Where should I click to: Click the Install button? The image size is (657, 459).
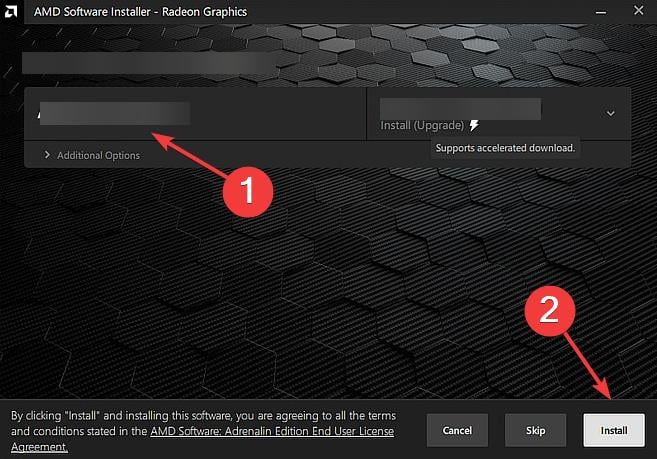click(614, 430)
